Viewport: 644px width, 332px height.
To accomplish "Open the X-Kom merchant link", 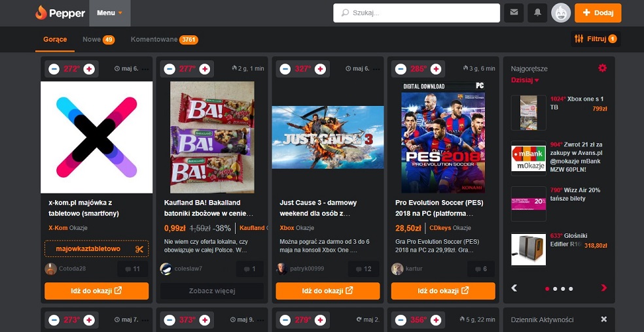I will click(58, 228).
